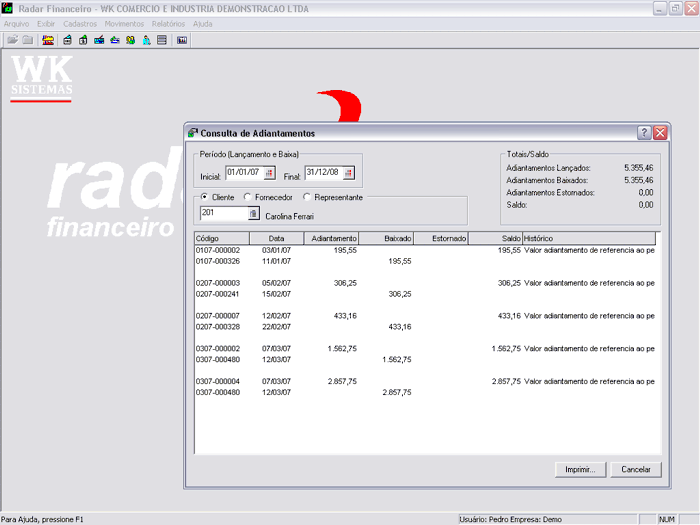Select the Fornecedor radio option
700x525 pixels.
(248, 197)
